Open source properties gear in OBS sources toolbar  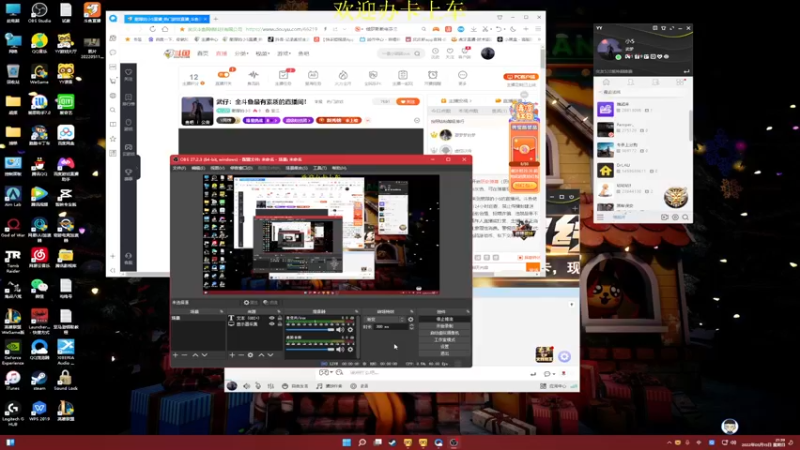click(x=251, y=355)
